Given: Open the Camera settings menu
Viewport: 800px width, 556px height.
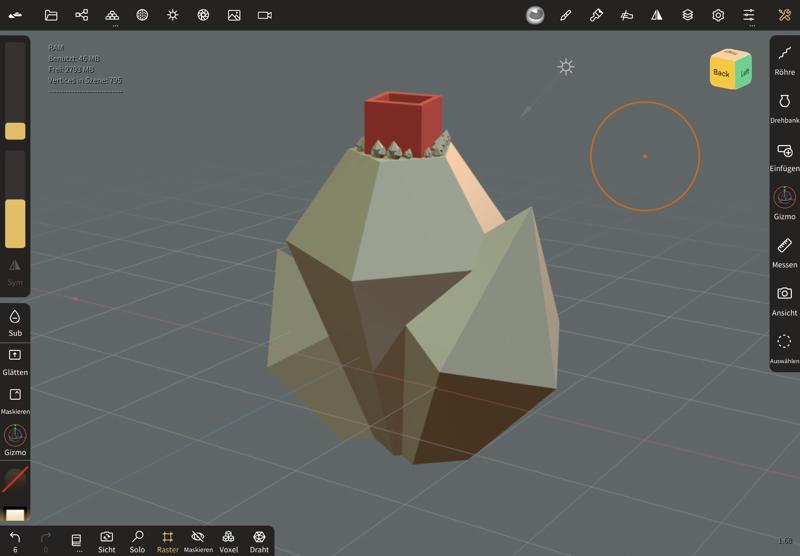Looking at the screenshot, I should coord(265,15).
